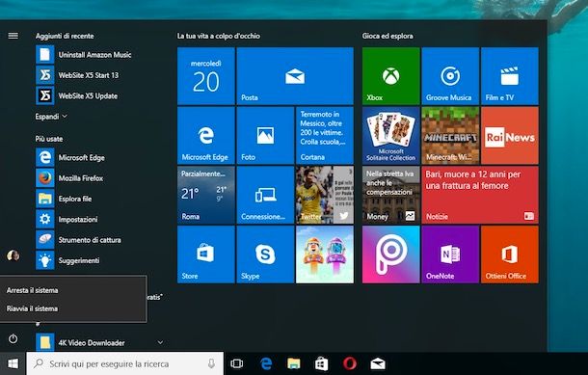
Task: Open Strumento di cattura
Action: pos(100,240)
